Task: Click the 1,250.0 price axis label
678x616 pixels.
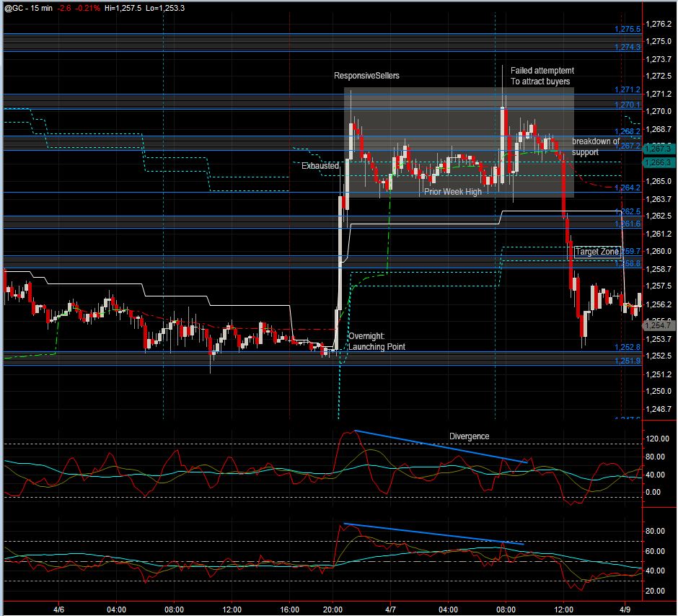Action: [659, 391]
